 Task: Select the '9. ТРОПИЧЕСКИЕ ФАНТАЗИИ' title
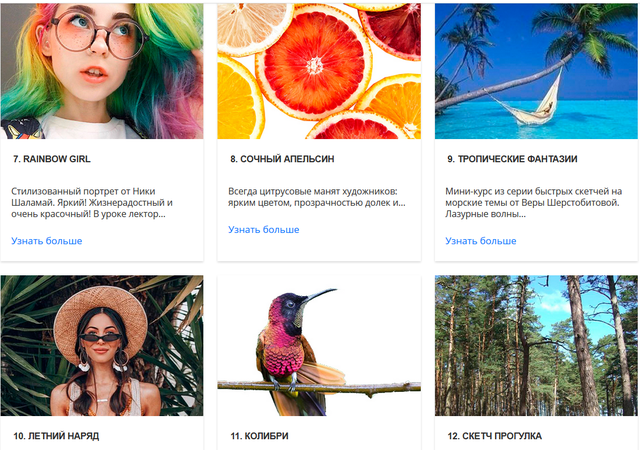(x=512, y=159)
